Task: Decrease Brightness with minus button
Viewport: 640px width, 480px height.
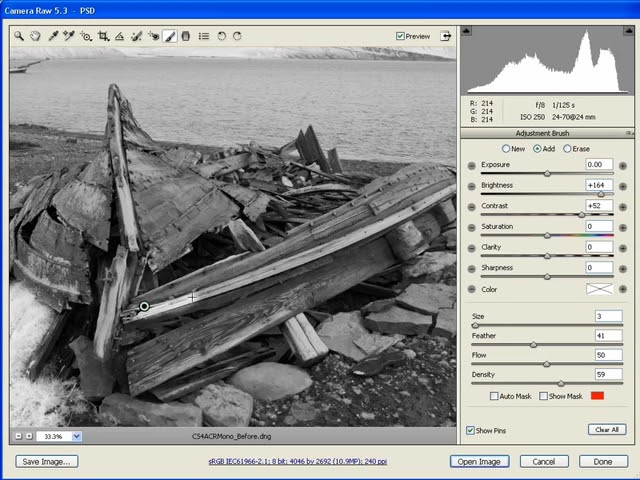Action: [x=471, y=187]
